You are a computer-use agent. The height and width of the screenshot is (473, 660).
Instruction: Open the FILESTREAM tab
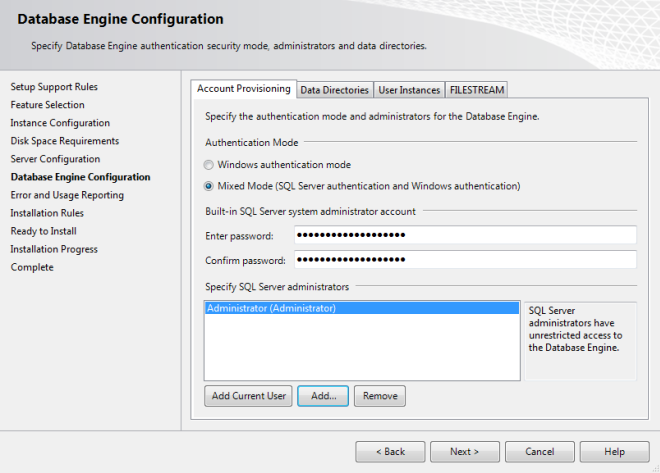click(x=477, y=90)
